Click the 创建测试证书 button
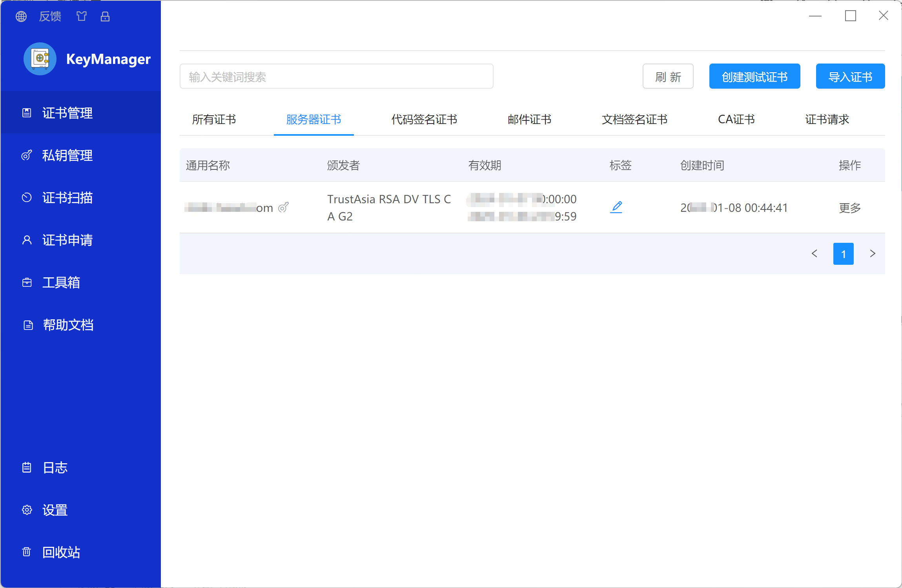Image resolution: width=902 pixels, height=588 pixels. coord(754,76)
